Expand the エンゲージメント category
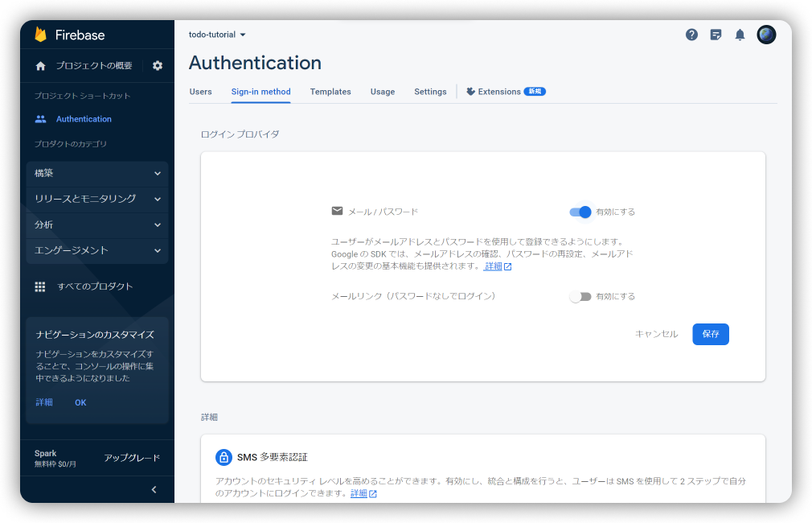 (x=97, y=251)
